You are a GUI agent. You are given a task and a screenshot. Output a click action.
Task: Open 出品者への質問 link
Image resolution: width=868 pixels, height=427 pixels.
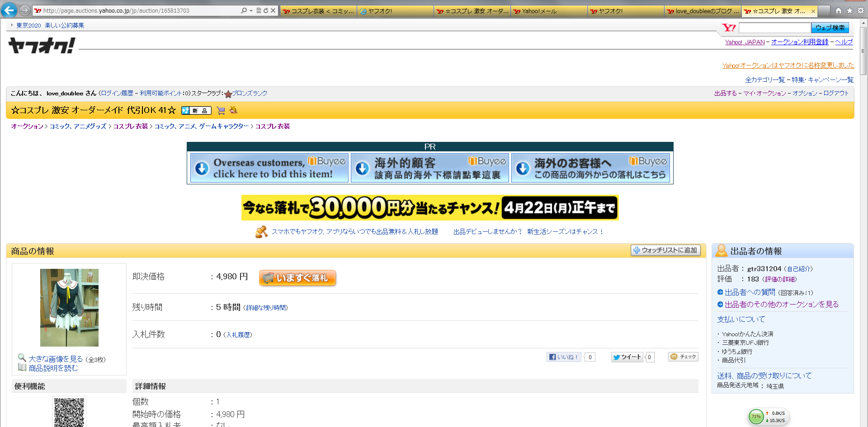click(750, 292)
